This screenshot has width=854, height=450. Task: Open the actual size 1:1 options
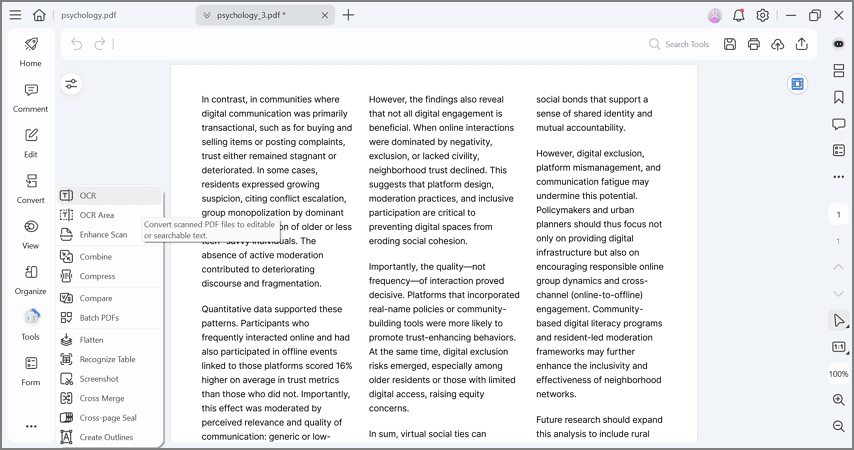click(839, 347)
